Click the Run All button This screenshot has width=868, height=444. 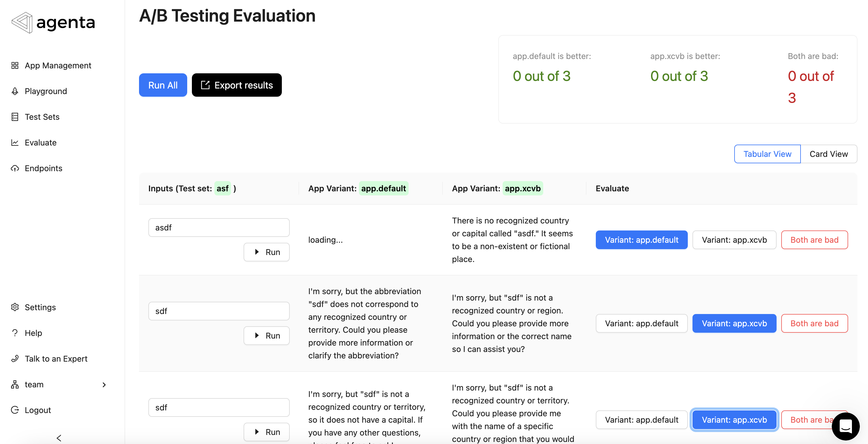(163, 85)
